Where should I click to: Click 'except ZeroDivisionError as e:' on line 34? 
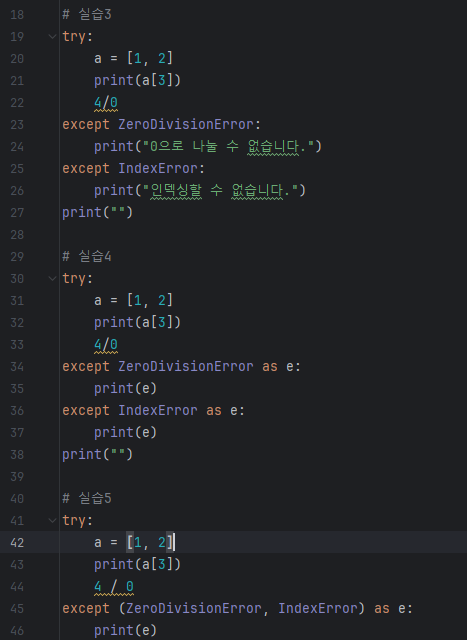click(181, 367)
